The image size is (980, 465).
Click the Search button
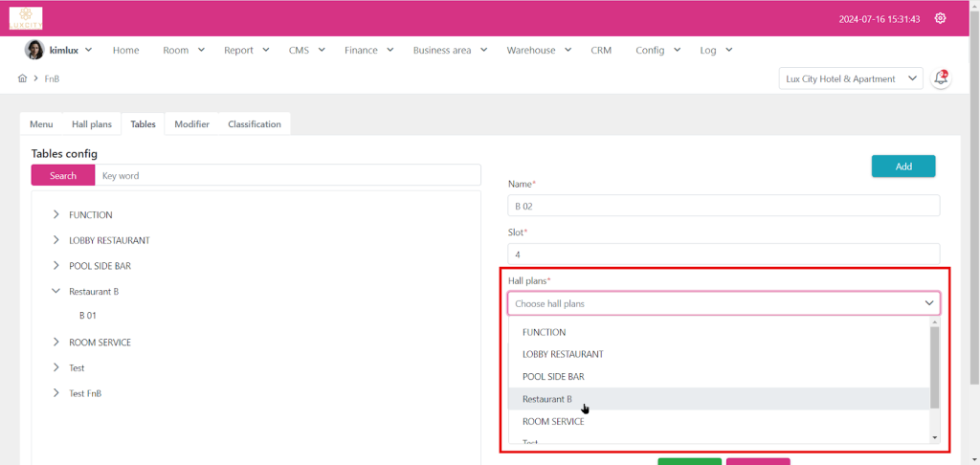[x=63, y=175]
